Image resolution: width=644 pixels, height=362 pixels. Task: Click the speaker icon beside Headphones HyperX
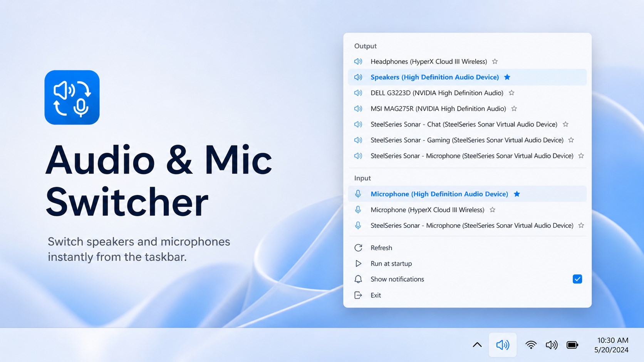358,62
